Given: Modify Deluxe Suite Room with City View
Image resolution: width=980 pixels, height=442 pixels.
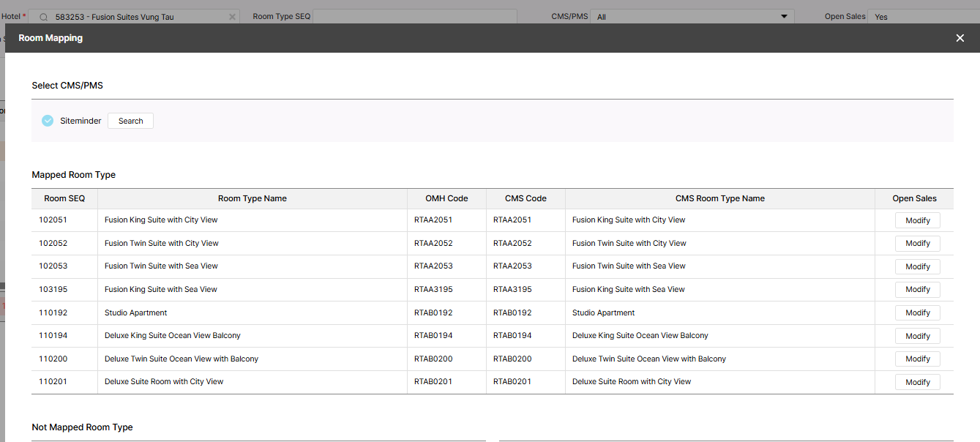Looking at the screenshot, I should click(917, 382).
